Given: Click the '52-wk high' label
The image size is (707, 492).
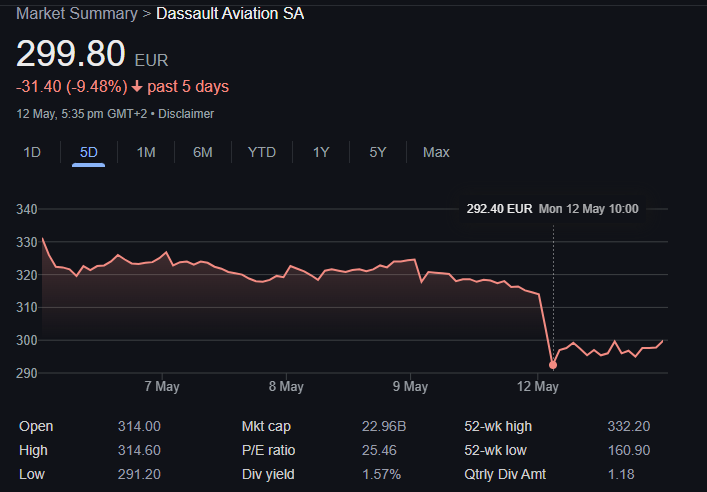Looking at the screenshot, I should [x=498, y=426].
